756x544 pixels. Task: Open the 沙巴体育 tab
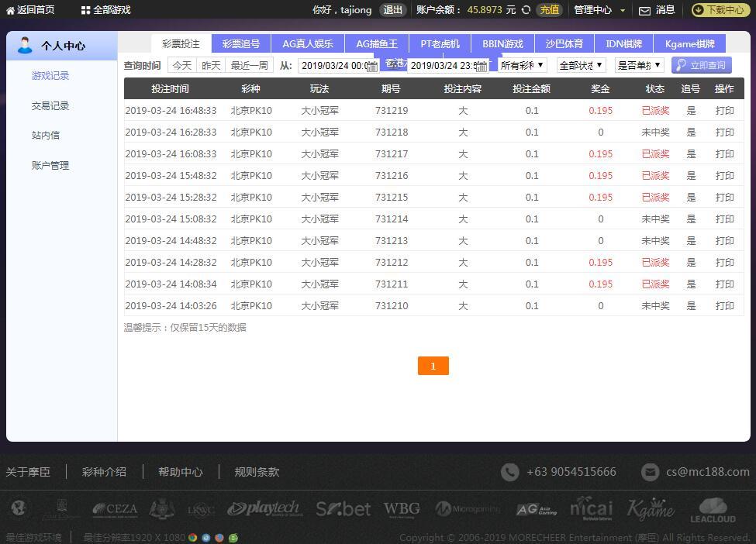[x=564, y=44]
